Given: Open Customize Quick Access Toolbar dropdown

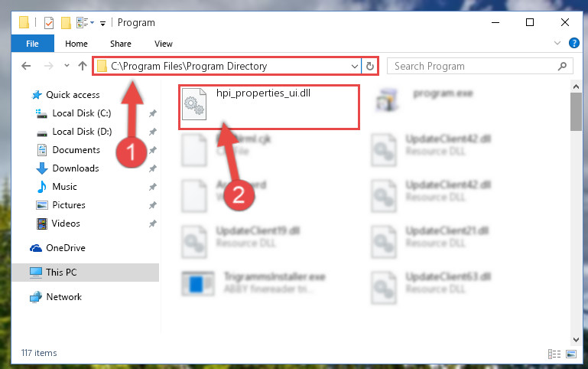Looking at the screenshot, I should 102,24.
